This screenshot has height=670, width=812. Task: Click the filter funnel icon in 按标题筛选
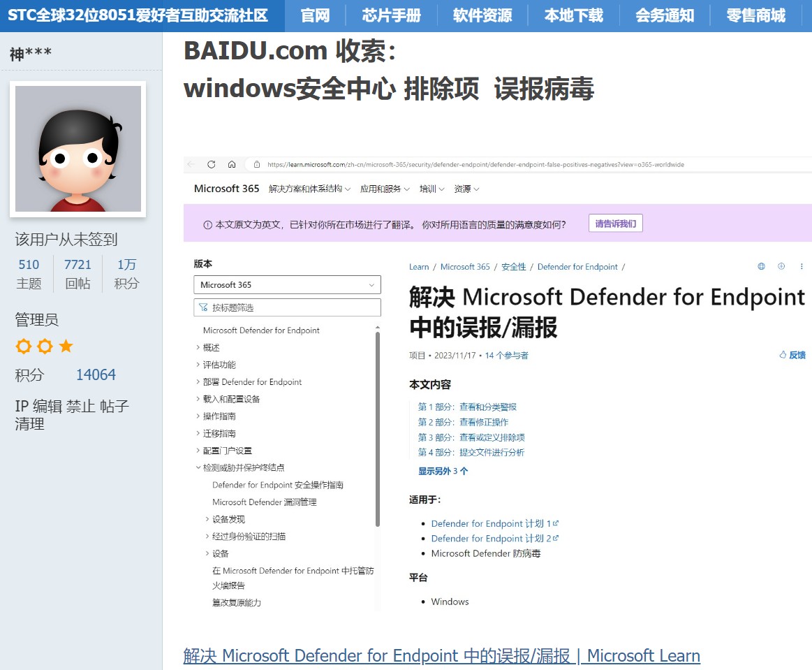(x=203, y=307)
